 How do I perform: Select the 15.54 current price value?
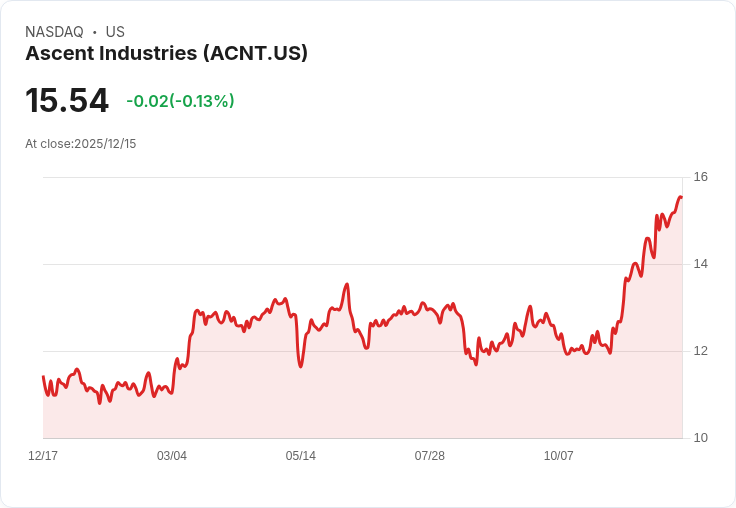point(67,100)
